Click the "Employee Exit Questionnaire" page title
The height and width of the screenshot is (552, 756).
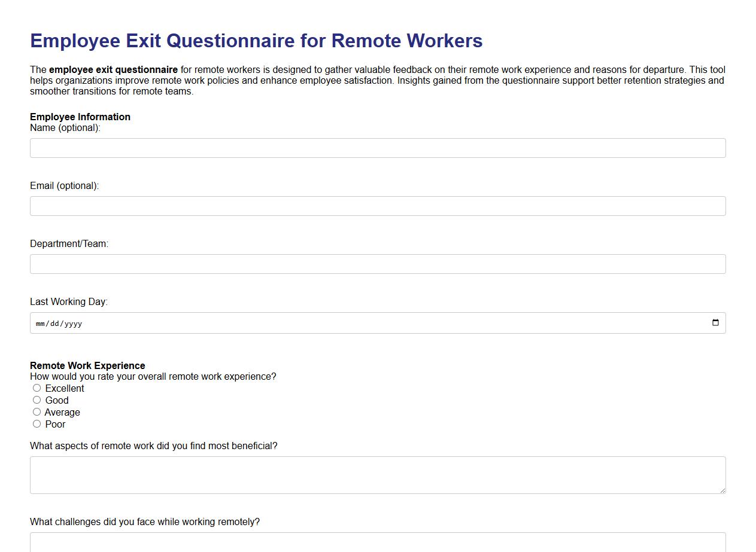256,41
